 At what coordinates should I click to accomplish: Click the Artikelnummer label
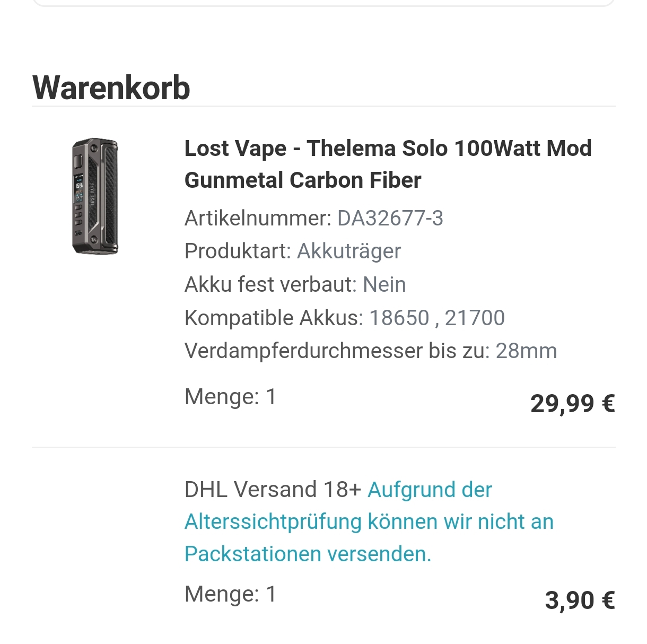coord(258,218)
